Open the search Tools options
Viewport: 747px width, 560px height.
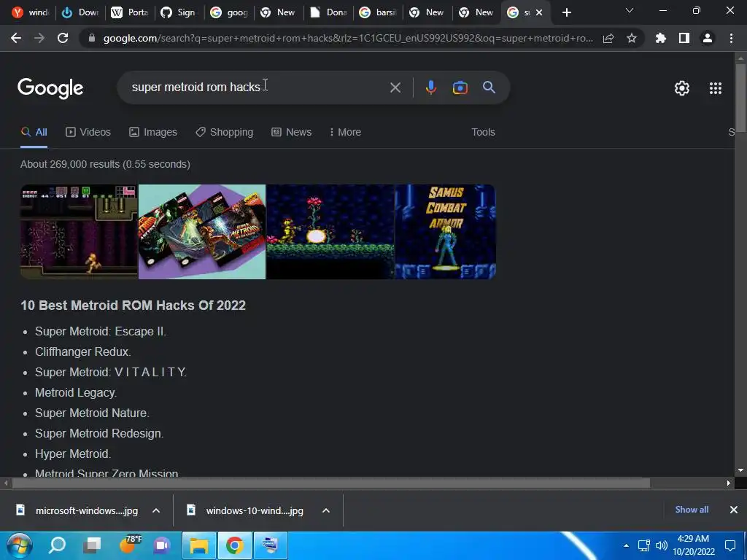click(483, 132)
